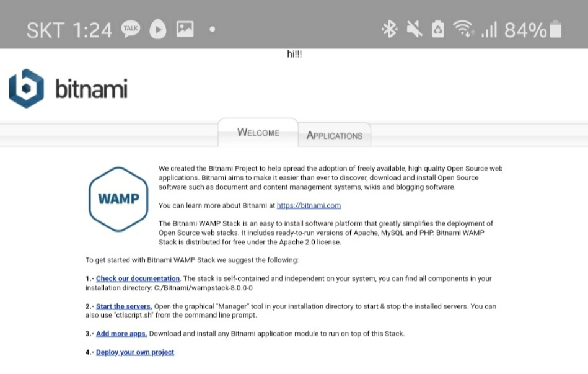The height and width of the screenshot is (374, 588).
Task: Click the hi!!! text at page top
Action: [x=294, y=54]
